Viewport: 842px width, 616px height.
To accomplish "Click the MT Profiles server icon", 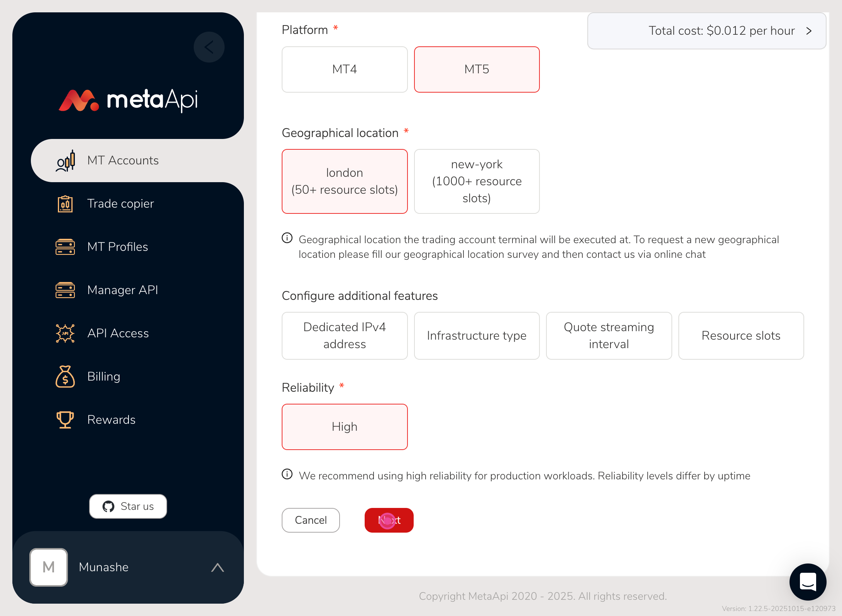I will (65, 247).
